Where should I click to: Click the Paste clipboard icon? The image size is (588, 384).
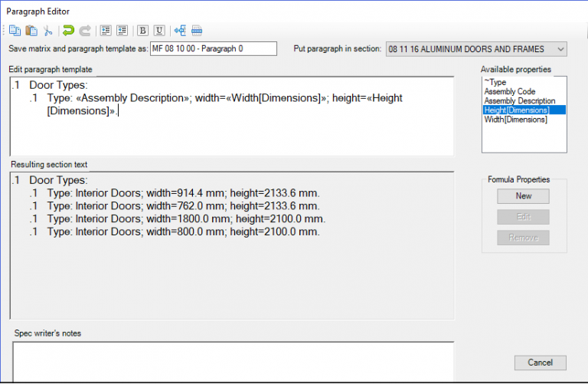[31, 31]
